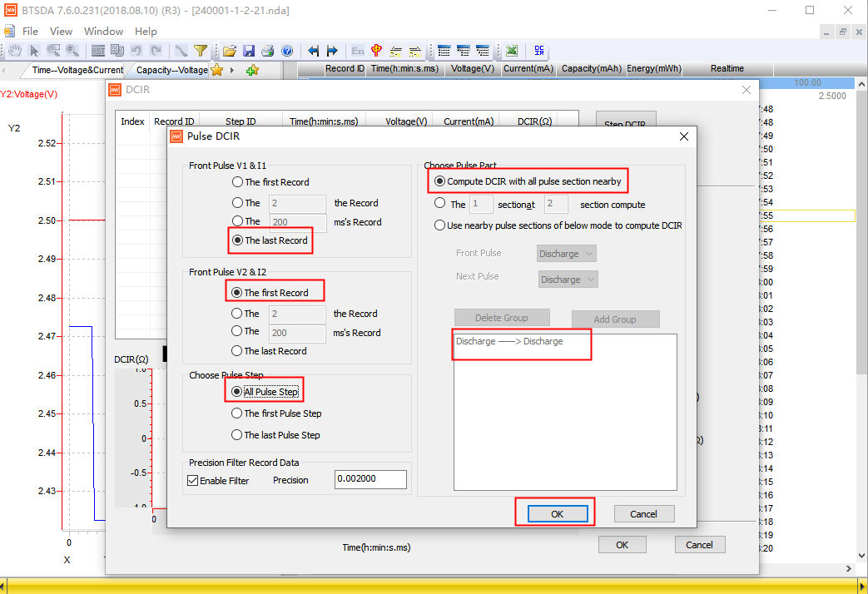Click the 200 ms field under V1 & I1
Screen dimensions: 868x594
[x=297, y=222]
